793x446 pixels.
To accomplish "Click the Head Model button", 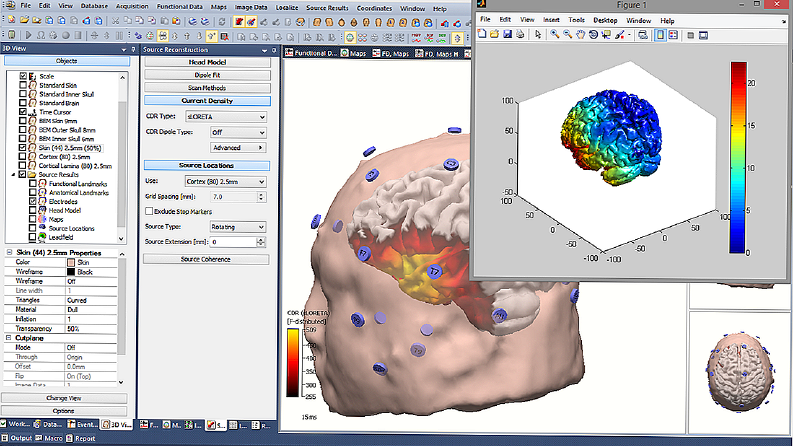I will coord(207,62).
